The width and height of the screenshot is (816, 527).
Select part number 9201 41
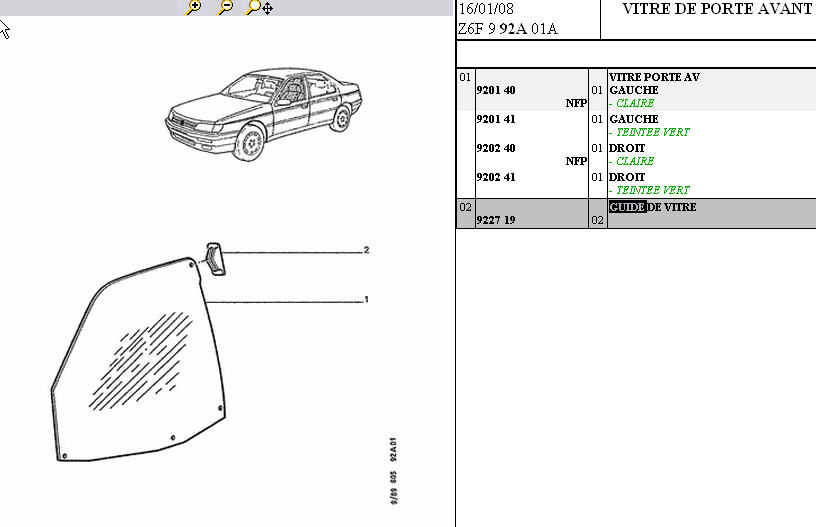pos(497,119)
